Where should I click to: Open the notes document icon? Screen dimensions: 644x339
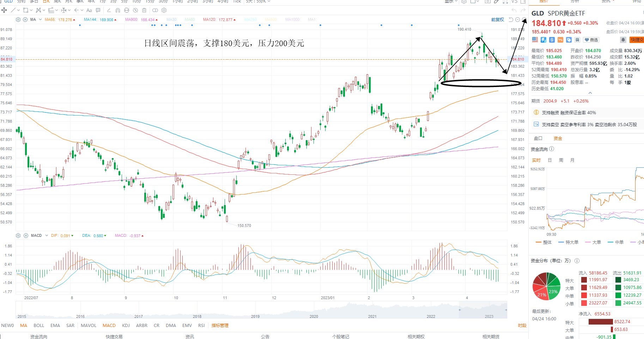coord(577,40)
